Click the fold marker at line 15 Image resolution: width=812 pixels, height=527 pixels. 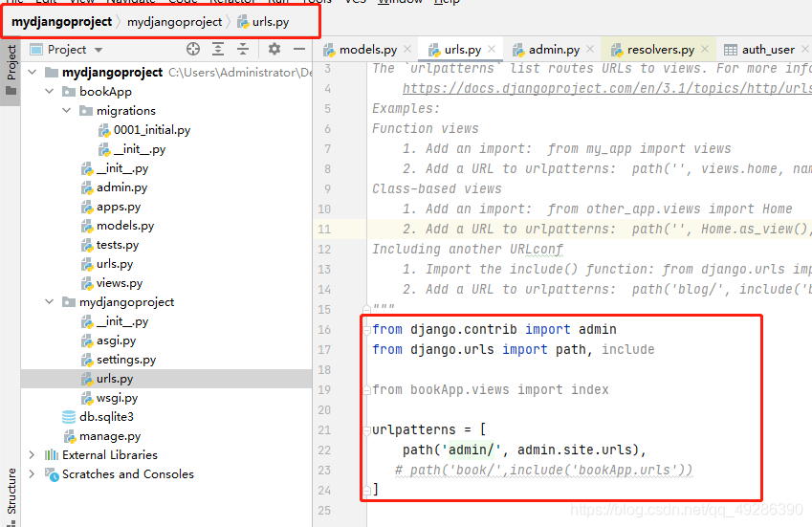366,309
